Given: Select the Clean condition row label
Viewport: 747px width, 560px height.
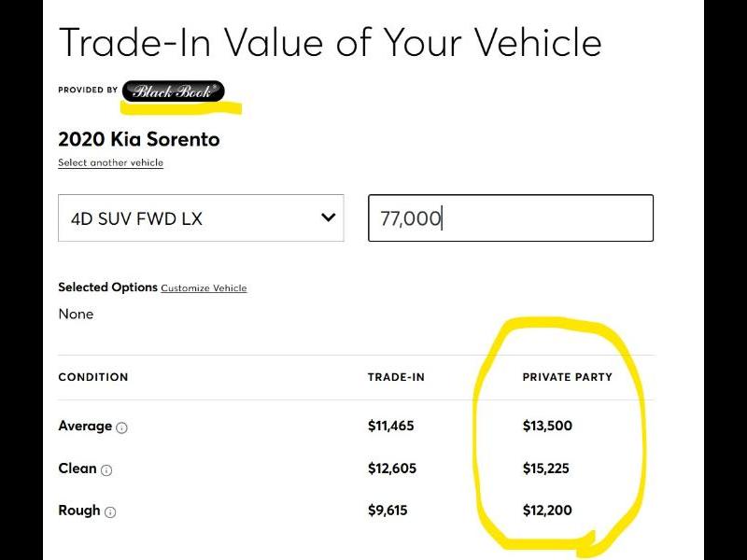Looking at the screenshot, I should pos(78,469).
